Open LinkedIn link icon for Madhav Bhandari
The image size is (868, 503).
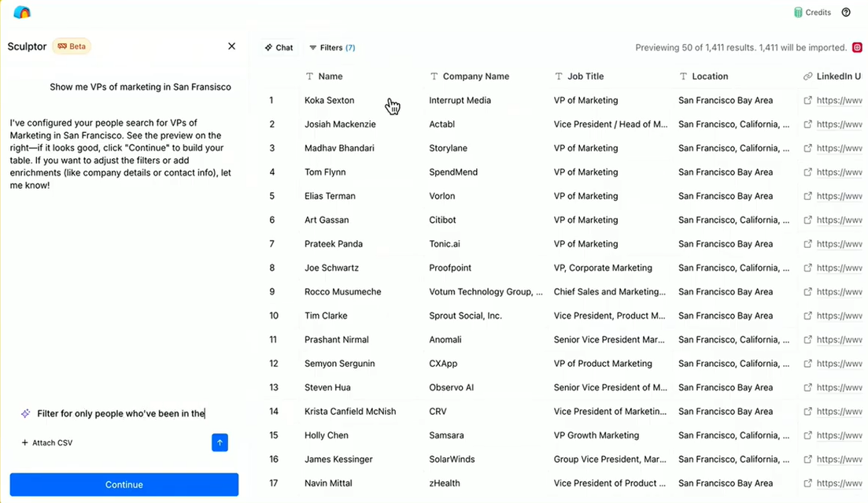pos(807,148)
